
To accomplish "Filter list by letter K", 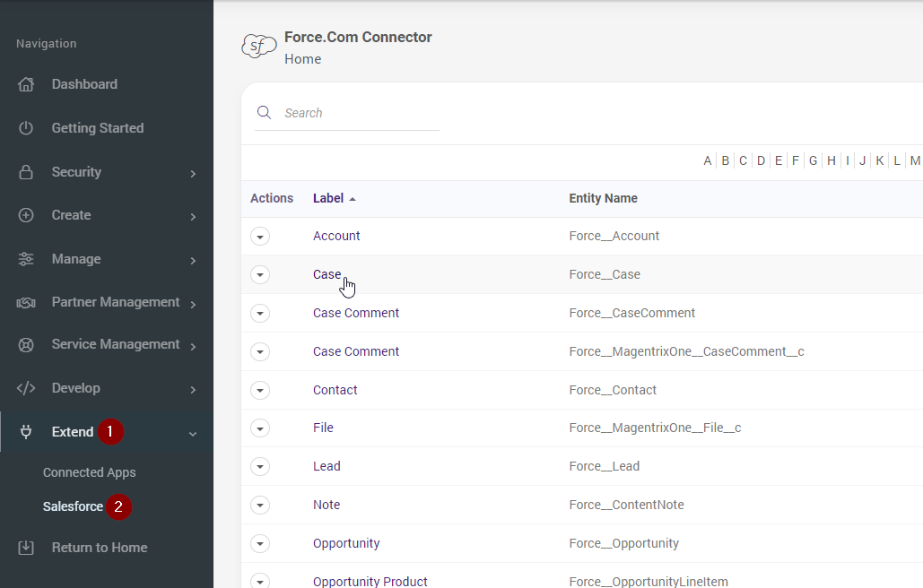I will coord(879,160).
